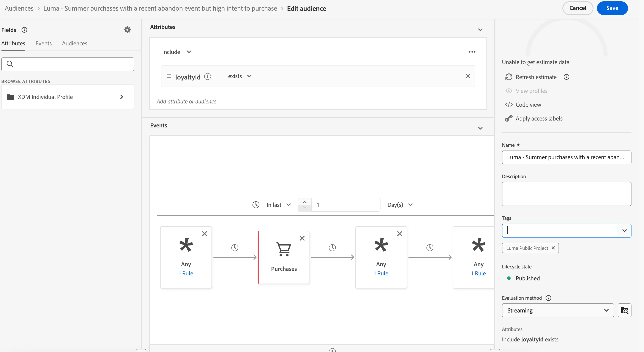The width and height of the screenshot is (644, 352).
Task: Click the search magnifier in Fields panel
Action: pyautogui.click(x=10, y=64)
